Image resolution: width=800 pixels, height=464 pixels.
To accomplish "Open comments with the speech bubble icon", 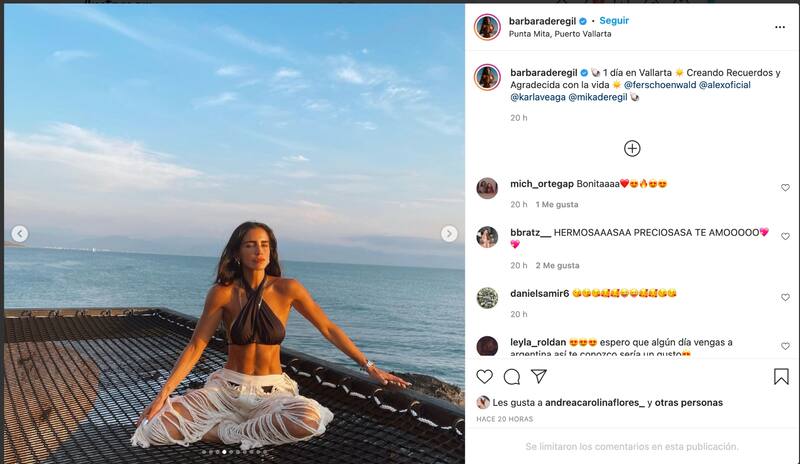I will pos(512,377).
